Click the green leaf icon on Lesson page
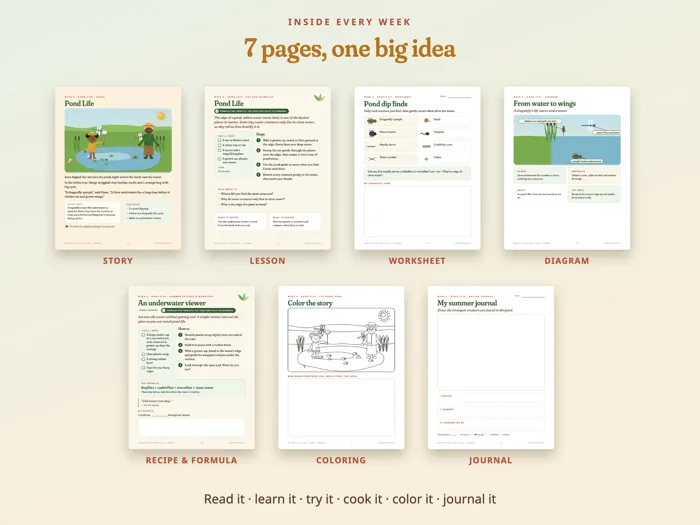 pyautogui.click(x=319, y=97)
